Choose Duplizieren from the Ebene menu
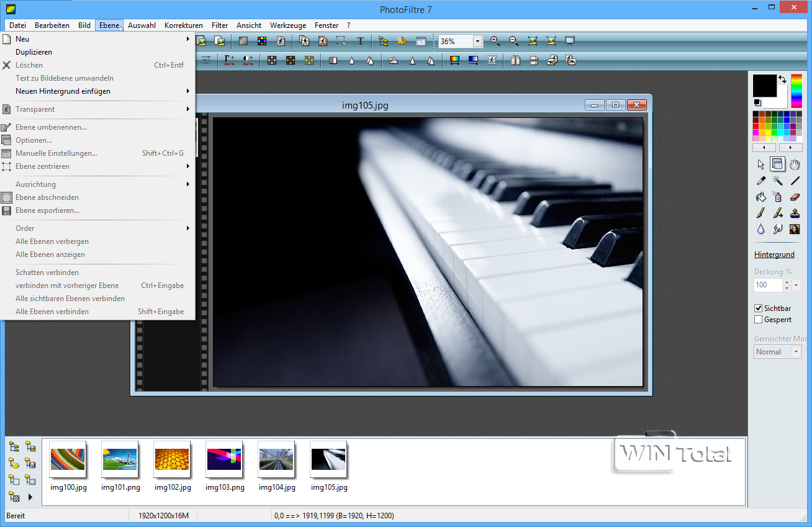812x527 pixels. pyautogui.click(x=34, y=52)
